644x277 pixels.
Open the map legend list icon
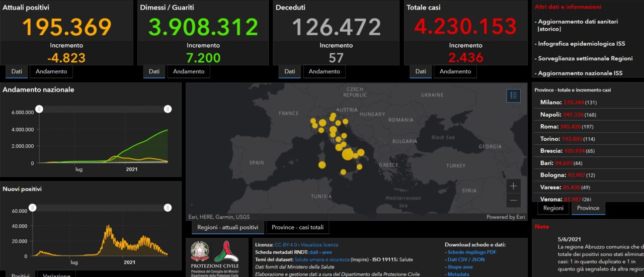(x=513, y=96)
